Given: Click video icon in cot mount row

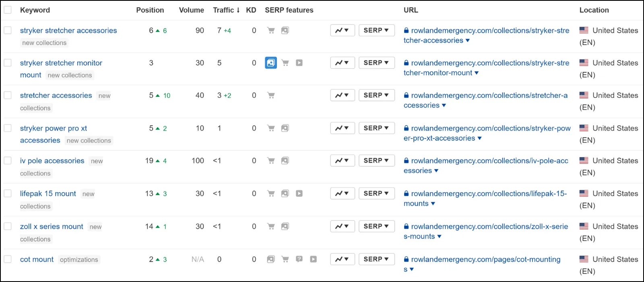Looking at the screenshot, I should pos(313,259).
